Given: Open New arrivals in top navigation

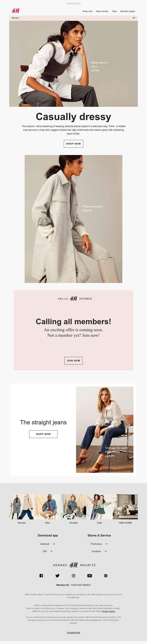Looking at the screenshot, I should coord(102,11).
